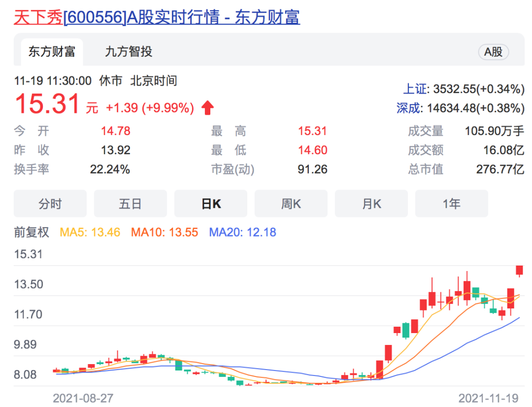This screenshot has height=407, width=532.
Task: Switch to the 九方智投 tab
Action: click(131, 52)
